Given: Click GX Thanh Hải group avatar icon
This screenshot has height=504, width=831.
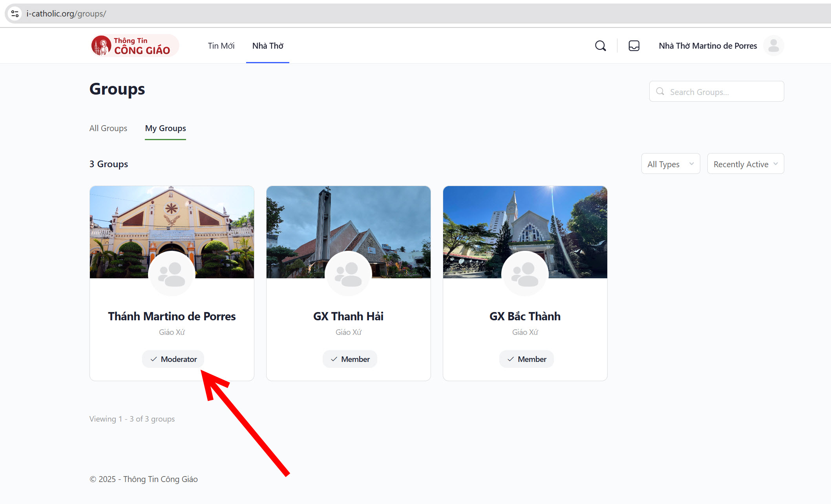Looking at the screenshot, I should [x=348, y=274].
